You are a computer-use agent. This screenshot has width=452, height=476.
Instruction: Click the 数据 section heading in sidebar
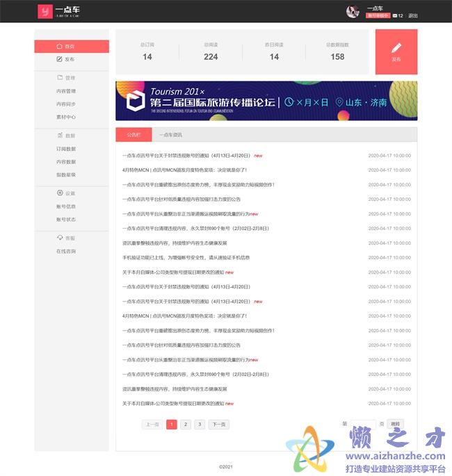pyautogui.click(x=70, y=136)
